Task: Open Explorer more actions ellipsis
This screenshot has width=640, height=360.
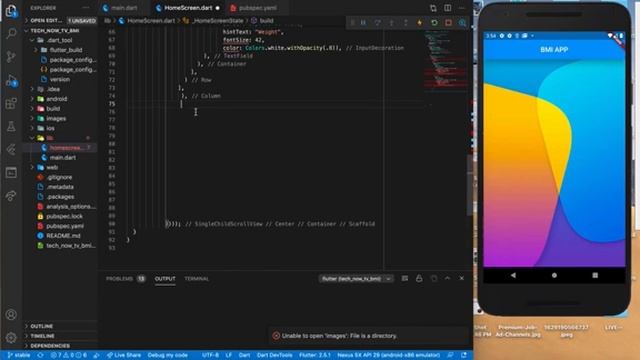Action: point(86,8)
